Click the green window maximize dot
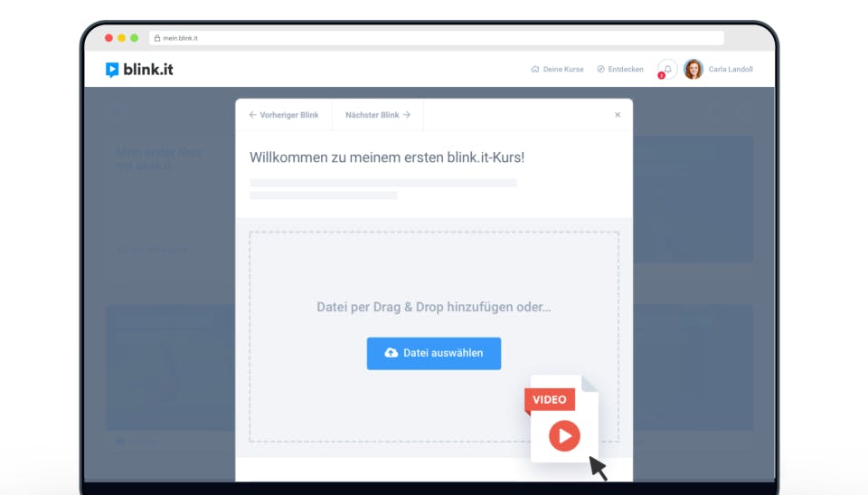Screen dimensions: 868x495 pos(134,38)
